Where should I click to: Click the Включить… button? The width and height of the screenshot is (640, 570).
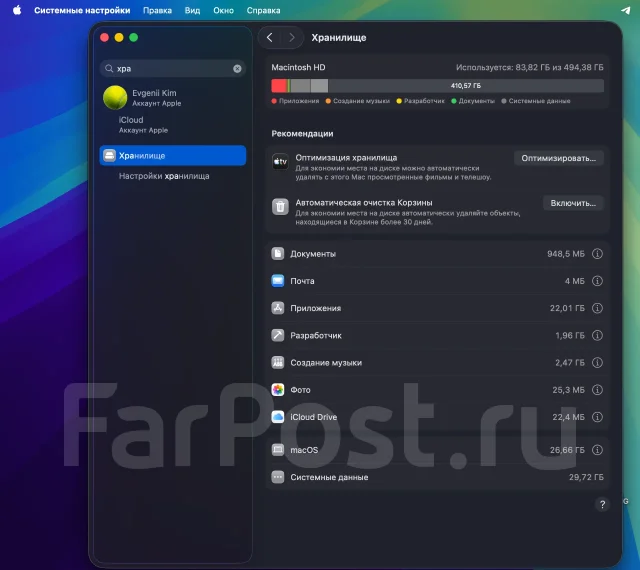(x=573, y=203)
